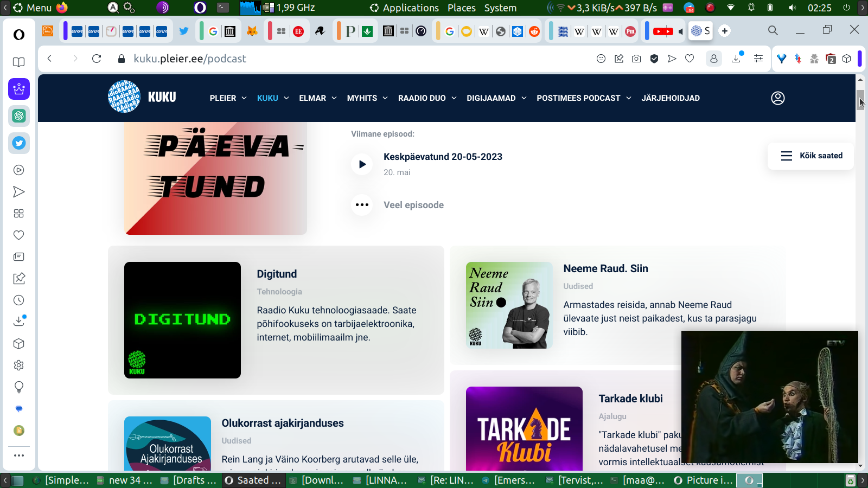Take a snapshot with camera icon

click(x=636, y=59)
